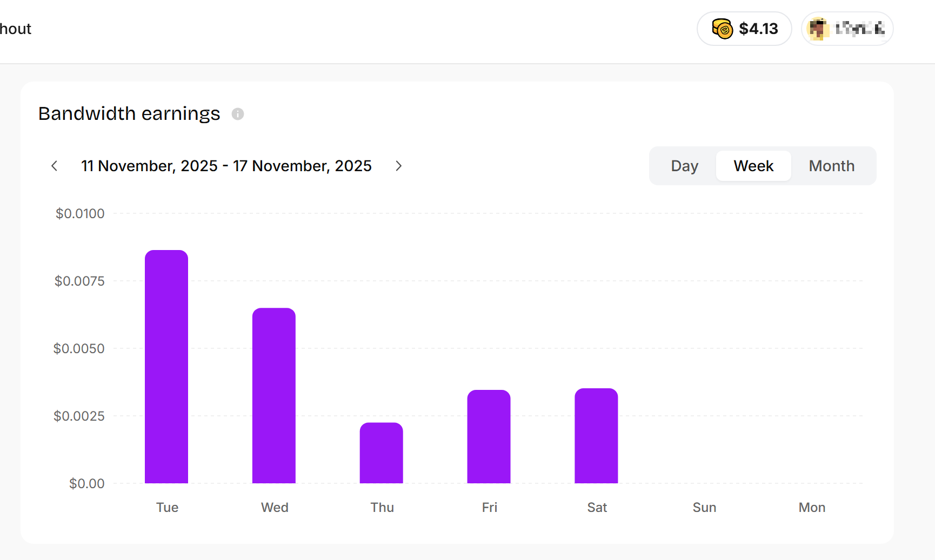Click the info icon beside Bandwidth earnings
The height and width of the screenshot is (560, 935).
point(238,114)
